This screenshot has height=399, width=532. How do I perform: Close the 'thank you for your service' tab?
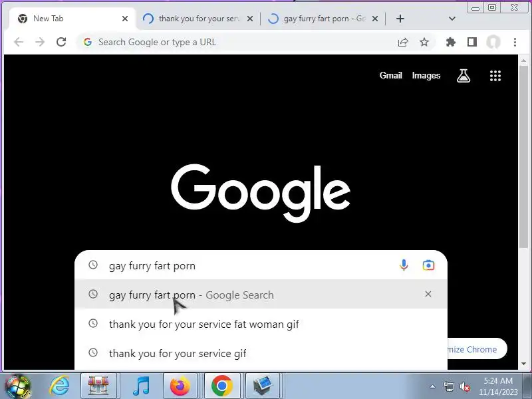coord(250,19)
